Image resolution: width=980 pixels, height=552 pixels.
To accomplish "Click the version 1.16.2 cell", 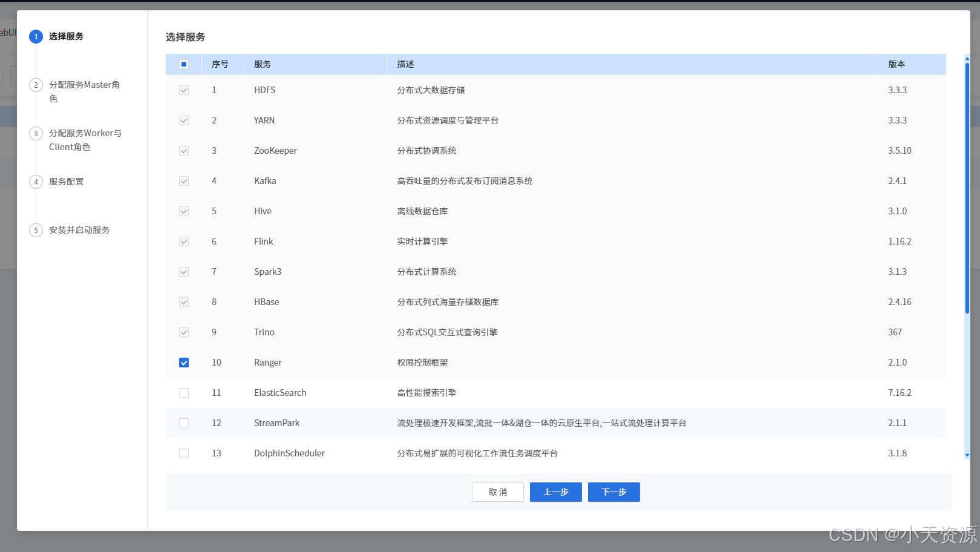I will pos(900,241).
